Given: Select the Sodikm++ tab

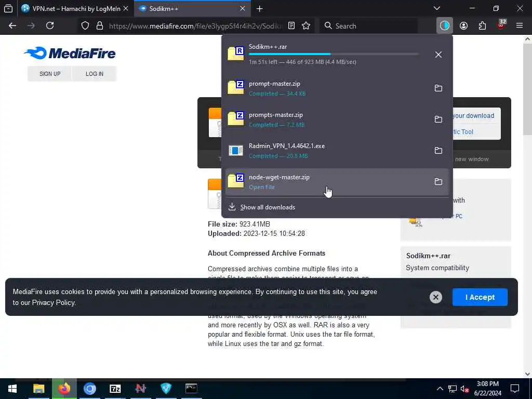Looking at the screenshot, I should coord(192,8).
